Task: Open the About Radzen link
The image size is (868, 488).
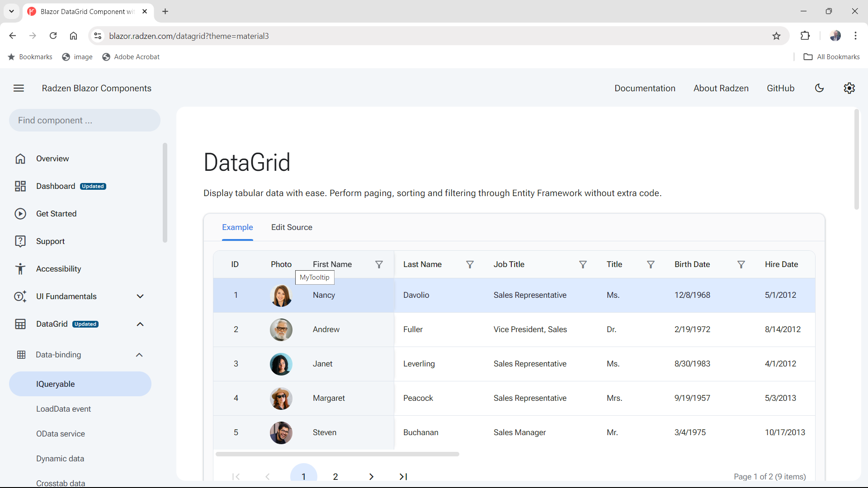Action: [721, 88]
